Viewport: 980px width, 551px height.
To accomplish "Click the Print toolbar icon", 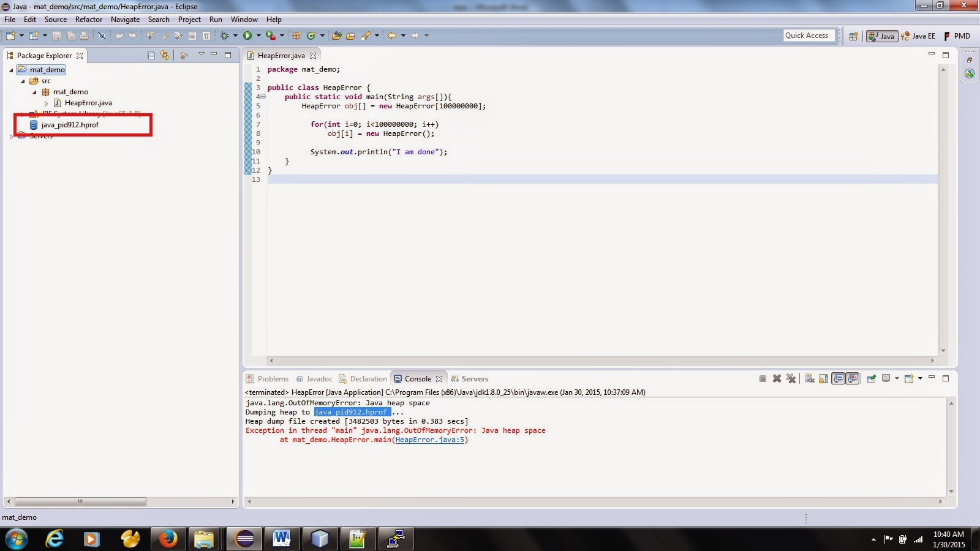I will (x=84, y=36).
